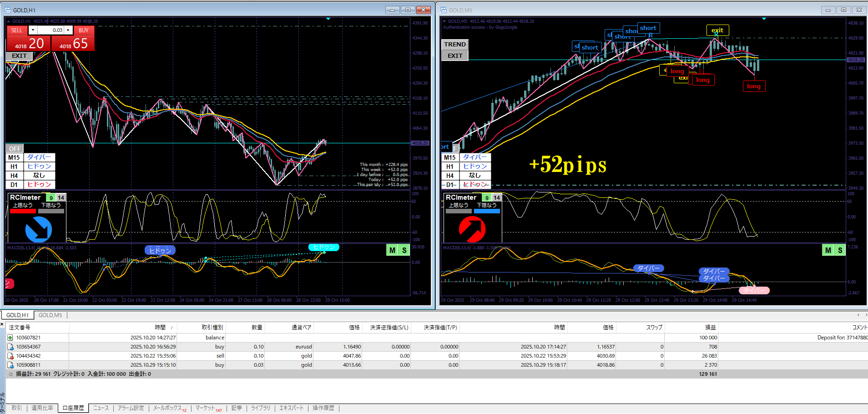Image resolution: width=868 pixels, height=414 pixels.
Task: Click the SELL button on GOLD,H1 chart
Action: [x=17, y=30]
